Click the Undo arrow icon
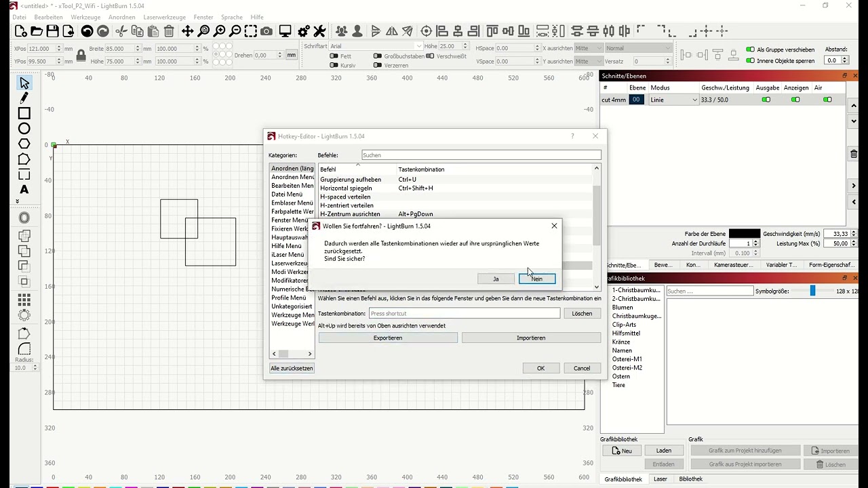 coord(87,31)
